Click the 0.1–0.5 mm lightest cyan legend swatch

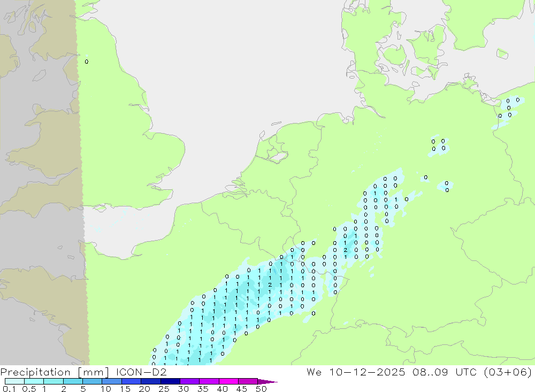click(x=14, y=381)
